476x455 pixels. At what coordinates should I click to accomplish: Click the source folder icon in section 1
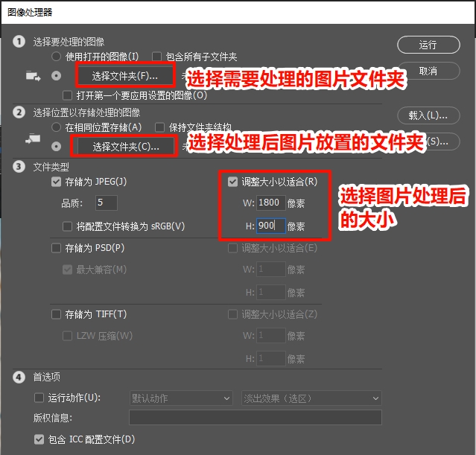click(33, 76)
